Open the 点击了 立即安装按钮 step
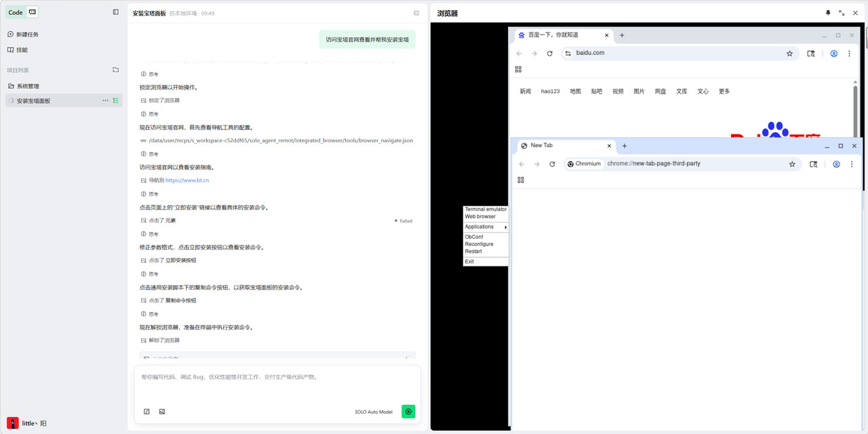This screenshot has width=868, height=434. tap(168, 260)
